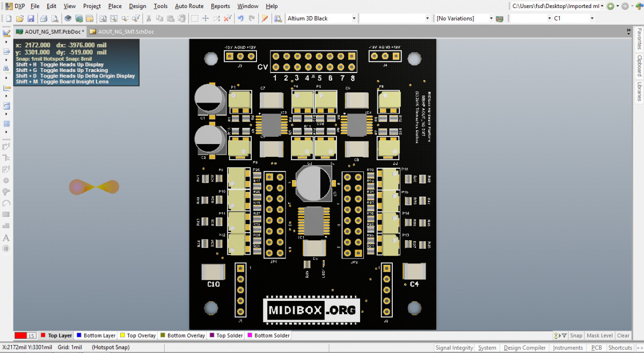This screenshot has height=353, width=644.
Task: Open the Design menu
Action: pos(137,6)
